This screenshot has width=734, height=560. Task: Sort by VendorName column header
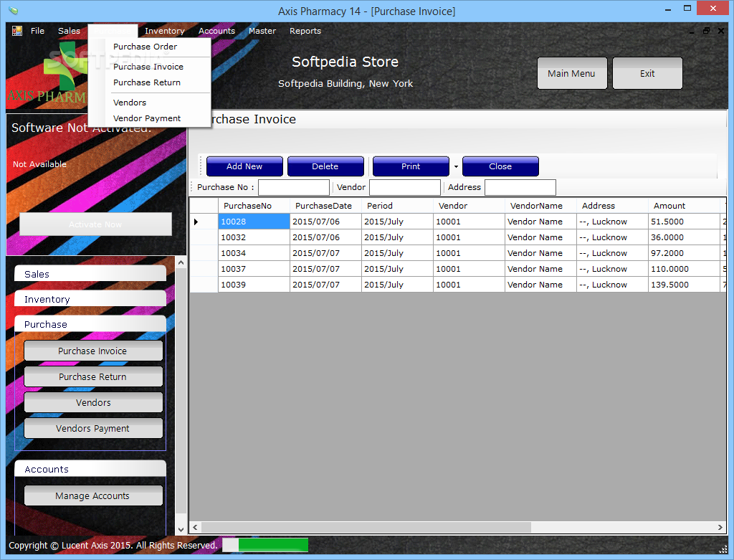pos(540,206)
